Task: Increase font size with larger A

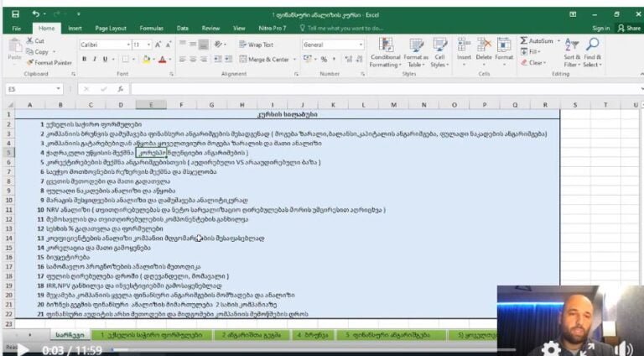Action: (158, 44)
